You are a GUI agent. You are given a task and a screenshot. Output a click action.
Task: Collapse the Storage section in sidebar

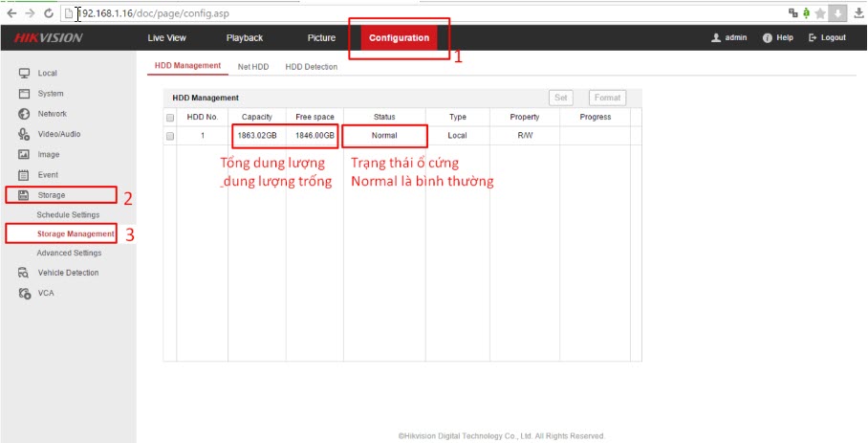[52, 195]
